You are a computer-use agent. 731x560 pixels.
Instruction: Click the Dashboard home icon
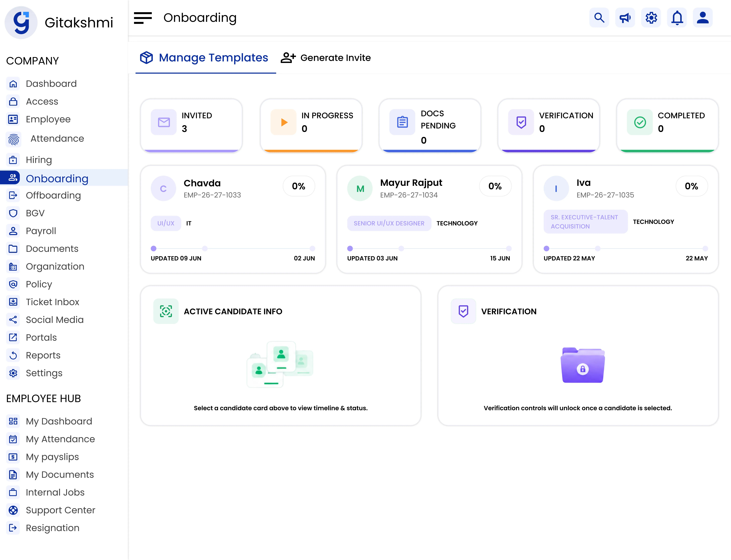pos(13,84)
